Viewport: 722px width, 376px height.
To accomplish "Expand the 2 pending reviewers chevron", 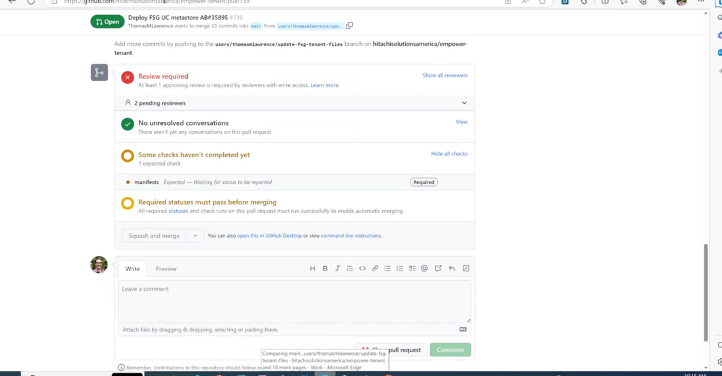I will click(464, 103).
